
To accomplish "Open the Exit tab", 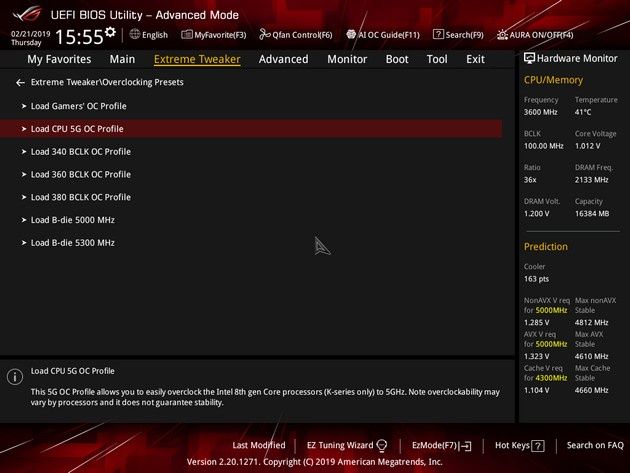I will point(475,59).
